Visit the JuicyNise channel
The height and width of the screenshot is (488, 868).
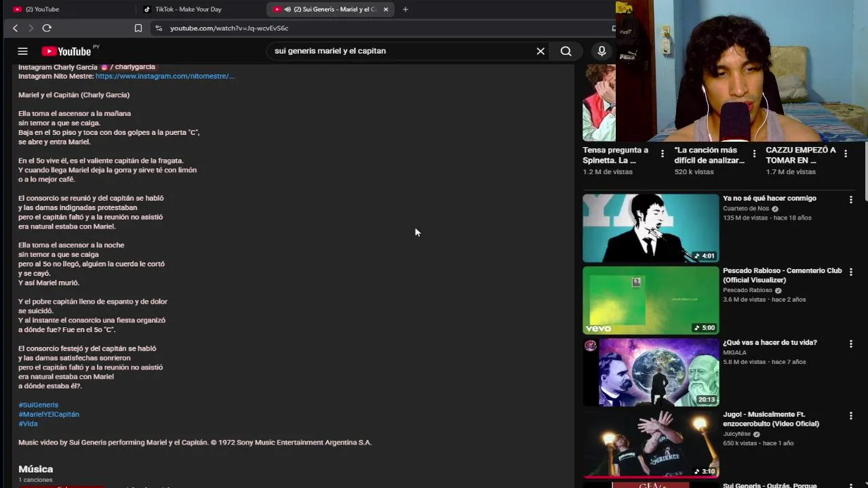(736, 434)
